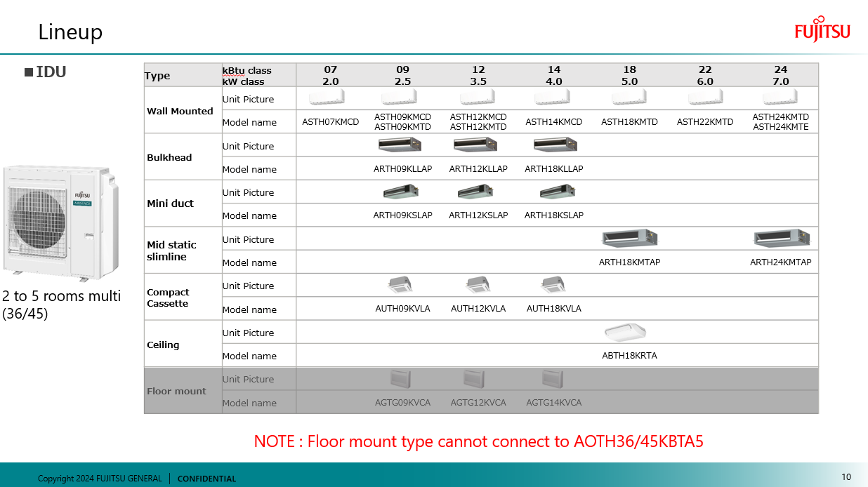This screenshot has width=868, height=487.
Task: Click wall mounted unit picture above ASTH12KMCD
Action: (x=478, y=97)
